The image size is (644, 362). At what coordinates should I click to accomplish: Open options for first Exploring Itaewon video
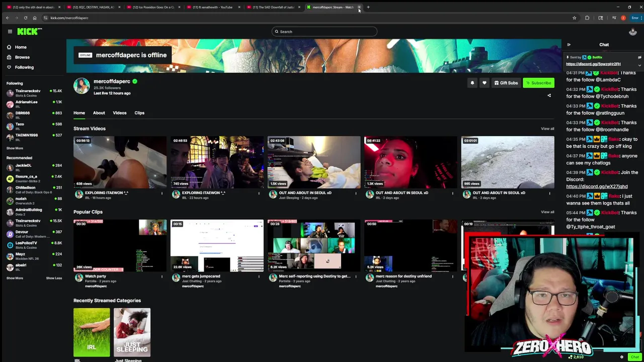[x=162, y=193]
